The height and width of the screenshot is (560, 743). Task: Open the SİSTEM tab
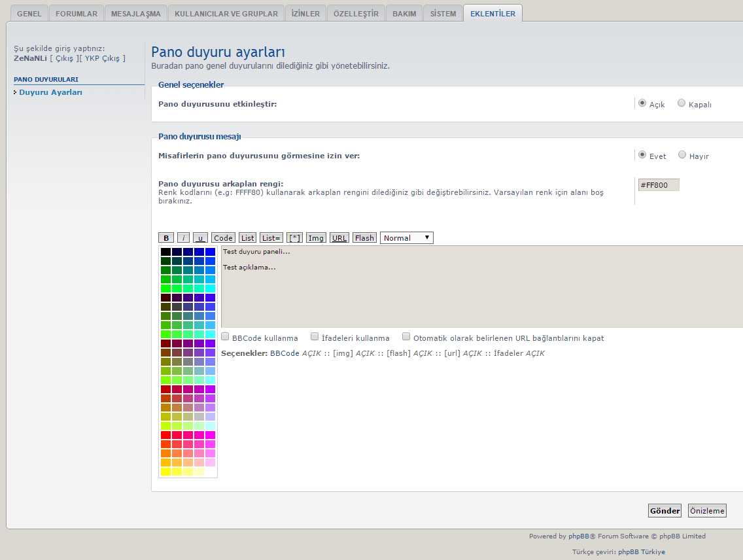click(x=443, y=14)
